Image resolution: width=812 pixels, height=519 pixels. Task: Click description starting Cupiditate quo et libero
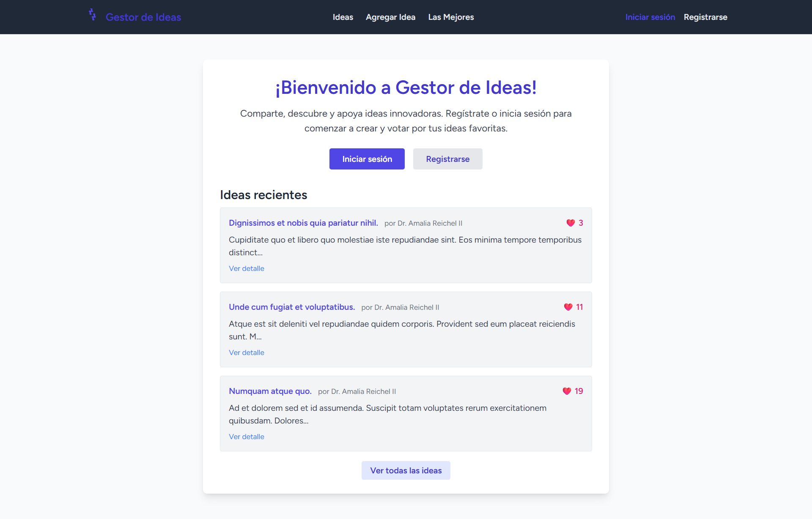coord(405,246)
